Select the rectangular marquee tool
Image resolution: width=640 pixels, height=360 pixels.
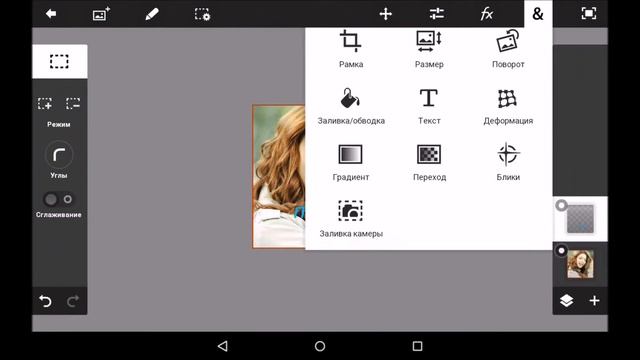(x=60, y=62)
